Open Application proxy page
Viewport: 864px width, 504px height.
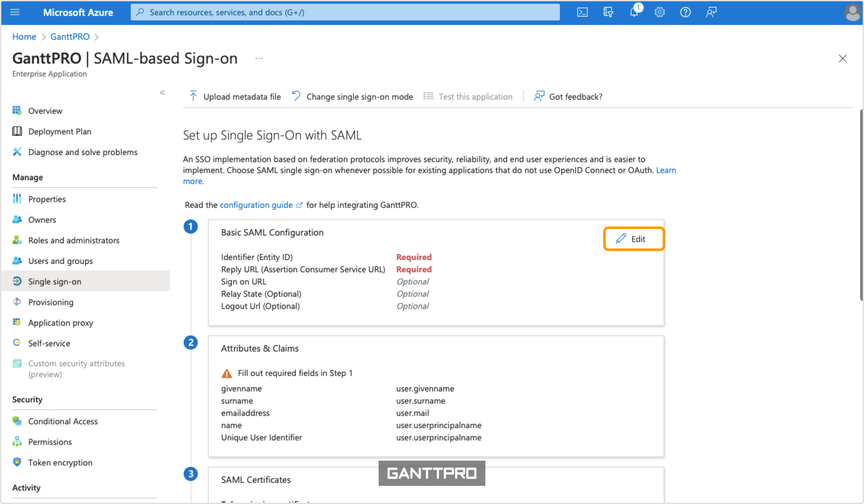60,323
